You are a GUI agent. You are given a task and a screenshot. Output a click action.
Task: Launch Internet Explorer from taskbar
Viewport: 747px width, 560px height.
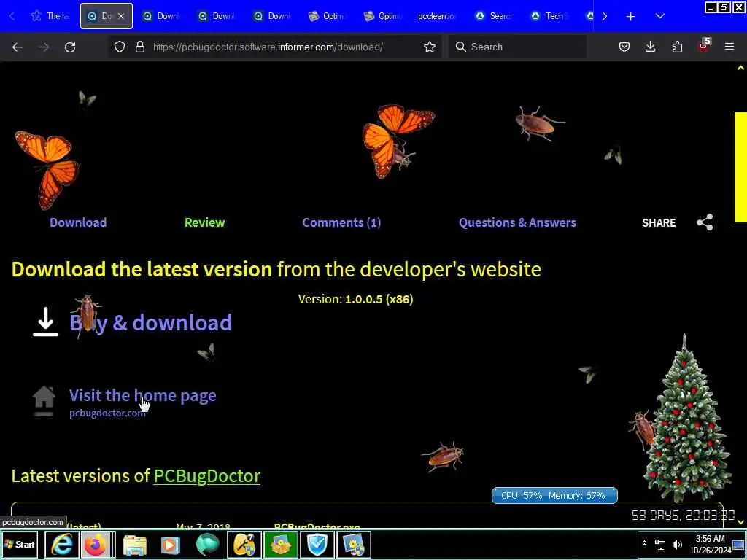[62, 544]
